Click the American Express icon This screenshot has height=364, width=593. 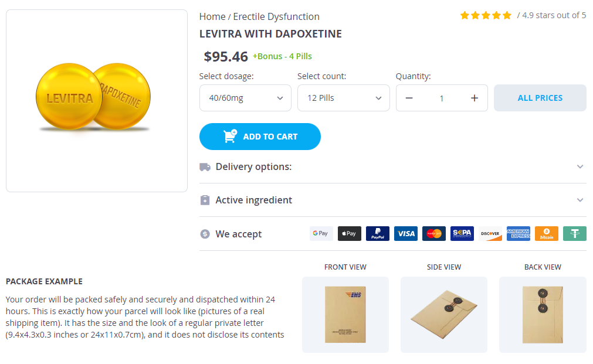point(519,233)
